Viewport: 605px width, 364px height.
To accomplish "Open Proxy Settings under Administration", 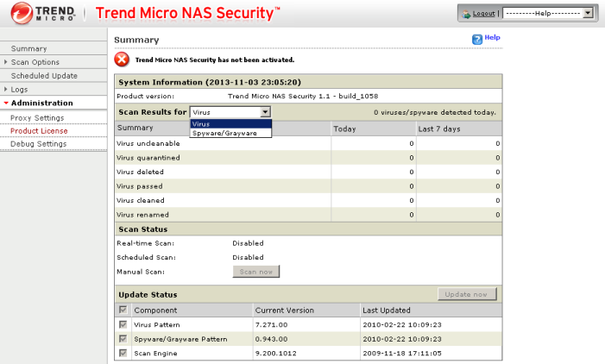I will (x=37, y=117).
